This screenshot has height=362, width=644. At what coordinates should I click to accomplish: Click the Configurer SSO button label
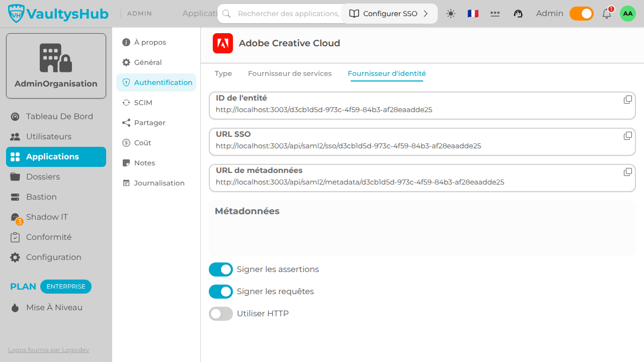click(x=390, y=14)
